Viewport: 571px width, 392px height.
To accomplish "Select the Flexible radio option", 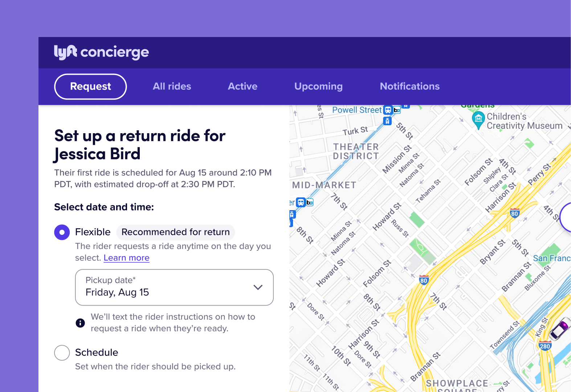I will (x=62, y=232).
